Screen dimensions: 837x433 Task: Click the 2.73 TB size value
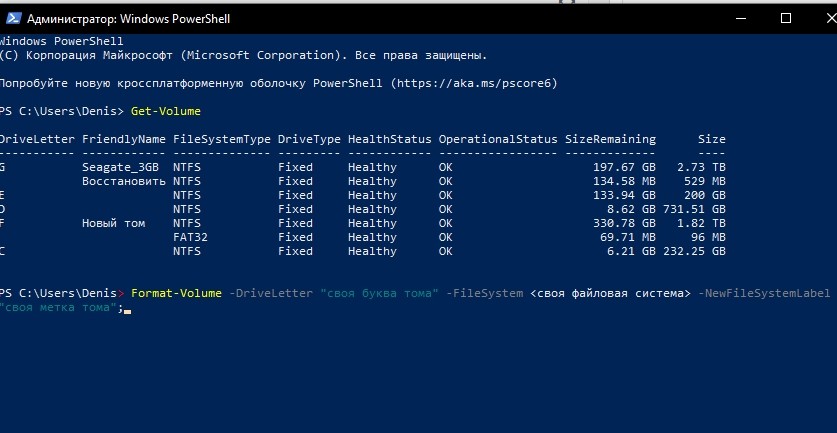click(701, 167)
